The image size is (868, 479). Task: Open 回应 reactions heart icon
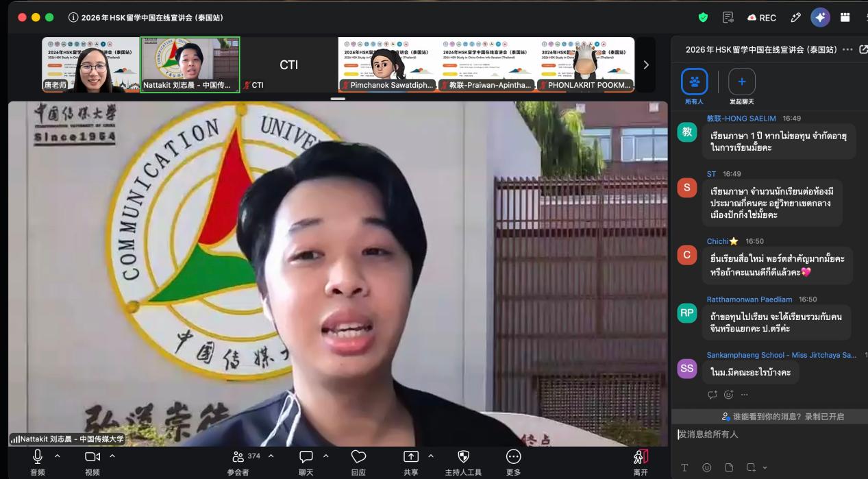coord(358,462)
